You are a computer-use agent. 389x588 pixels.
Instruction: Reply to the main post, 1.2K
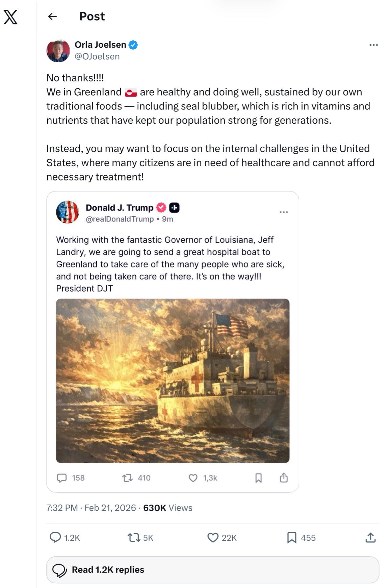pyautogui.click(x=55, y=537)
